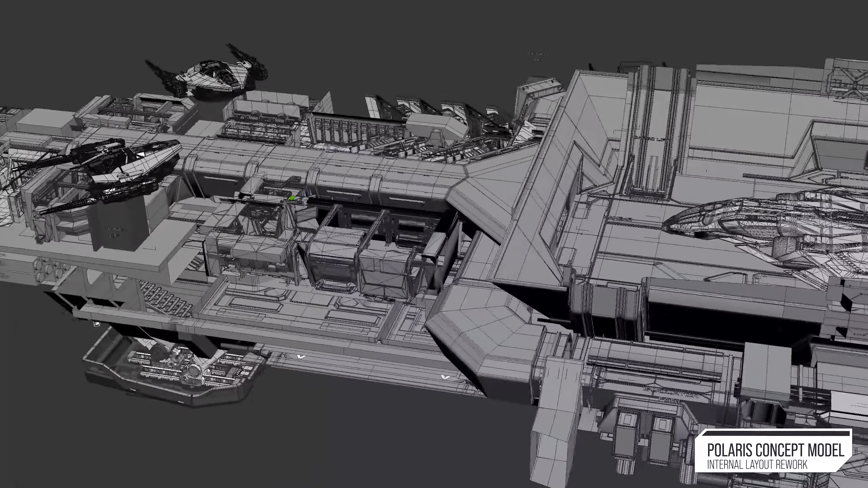Click the small white marker icon below the hull
The image size is (868, 488).
97,324
